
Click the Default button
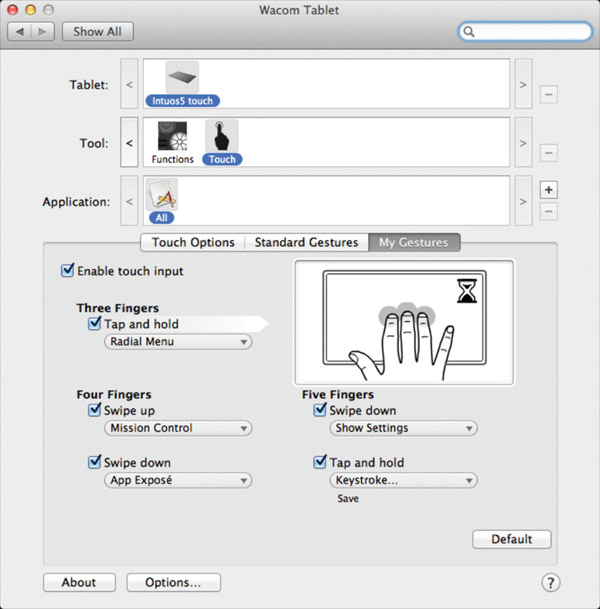click(x=511, y=539)
